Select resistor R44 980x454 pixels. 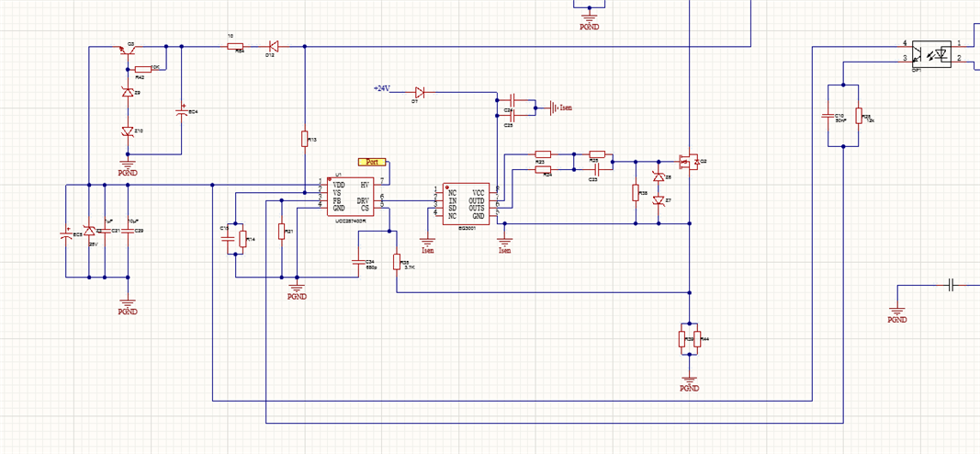(x=697, y=339)
